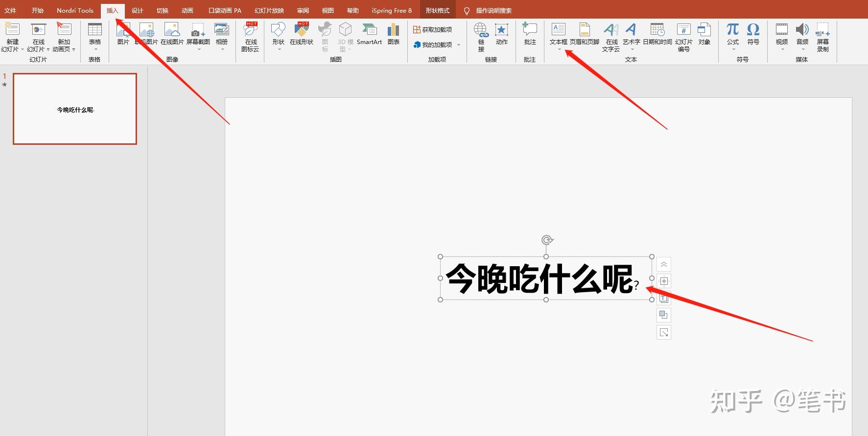The width and height of the screenshot is (868, 436).
Task: Expand the 屏幕截图 dropdown arrow
Action: pos(199,49)
